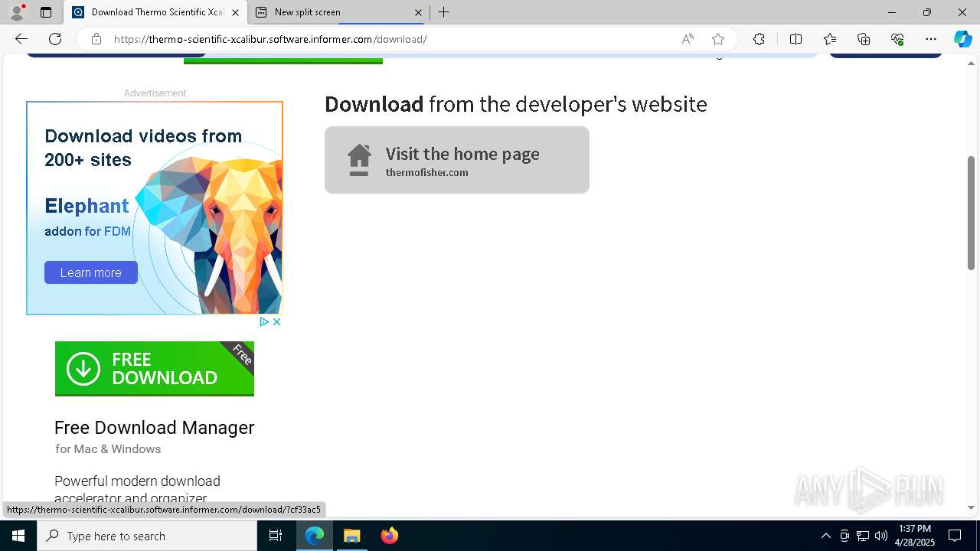Open Task View on the taskbar
The image size is (980, 551).
click(x=276, y=536)
